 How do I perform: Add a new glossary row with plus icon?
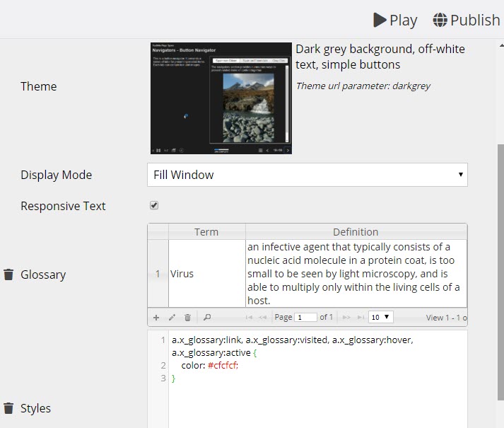156,318
